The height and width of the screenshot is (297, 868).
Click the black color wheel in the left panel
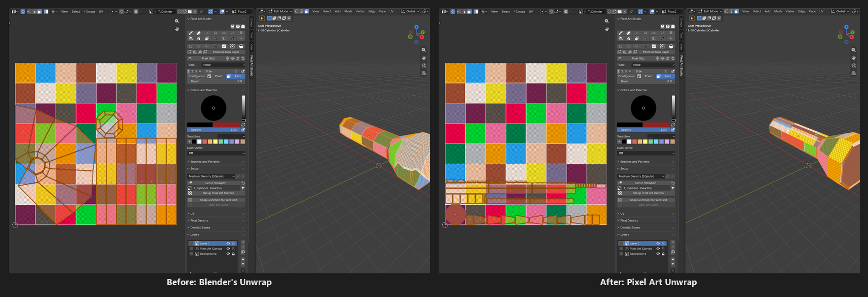pyautogui.click(x=213, y=108)
